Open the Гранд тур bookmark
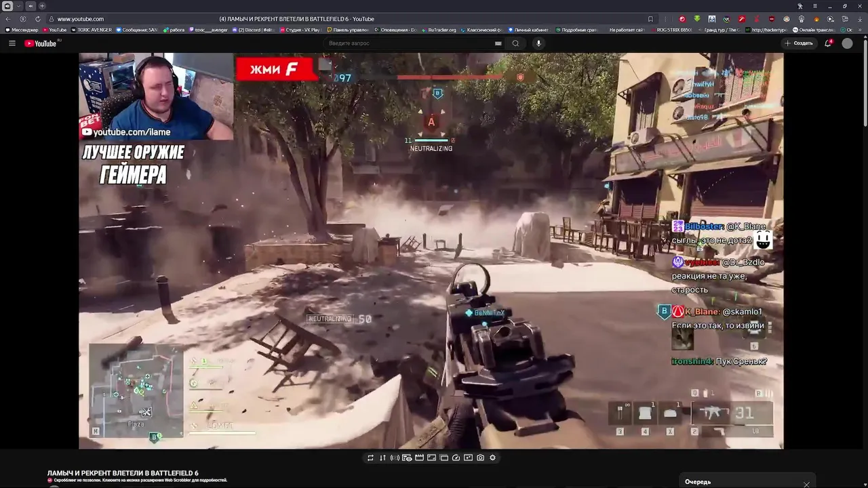868x488 pixels. click(720, 30)
